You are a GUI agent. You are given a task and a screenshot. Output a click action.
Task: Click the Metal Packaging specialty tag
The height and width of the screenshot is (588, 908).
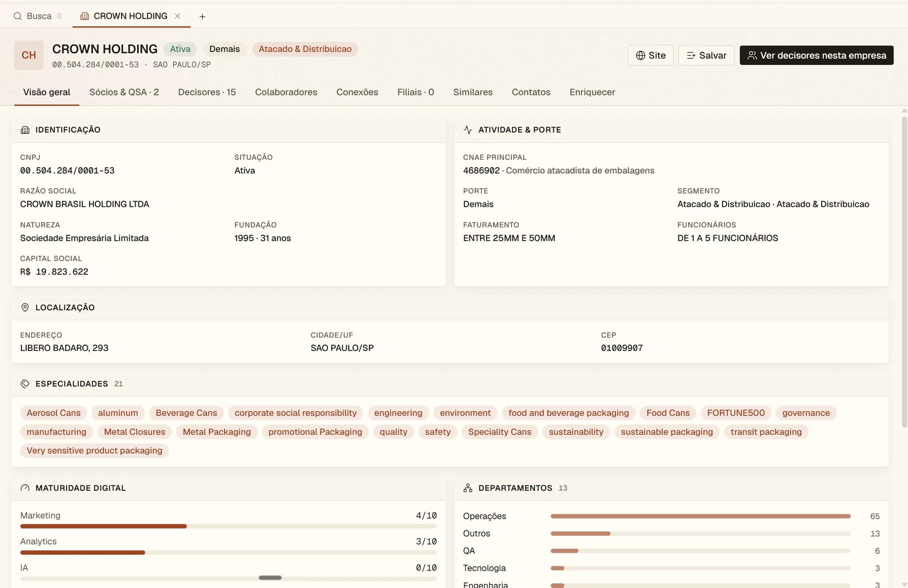pos(217,432)
